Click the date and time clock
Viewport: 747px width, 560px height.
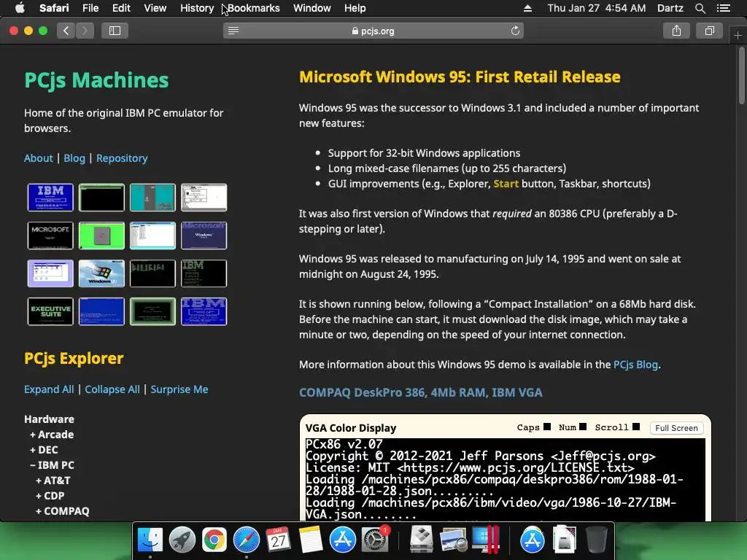click(x=597, y=8)
